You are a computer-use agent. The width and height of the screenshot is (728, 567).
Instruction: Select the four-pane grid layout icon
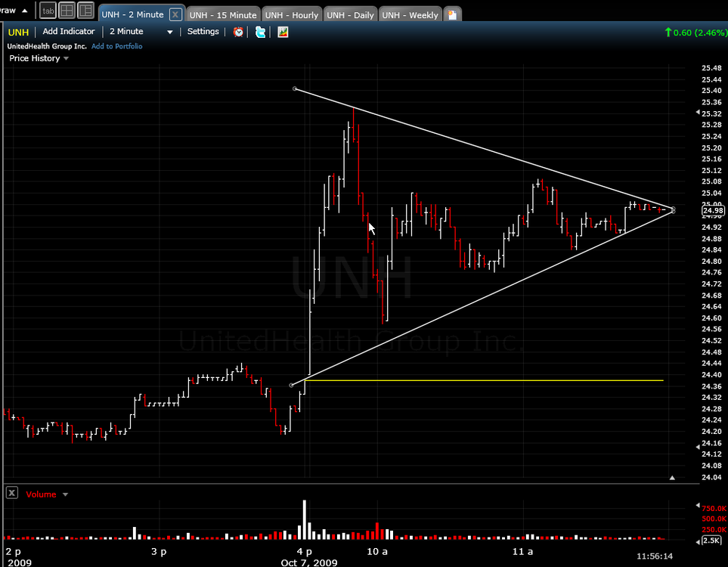(67, 11)
